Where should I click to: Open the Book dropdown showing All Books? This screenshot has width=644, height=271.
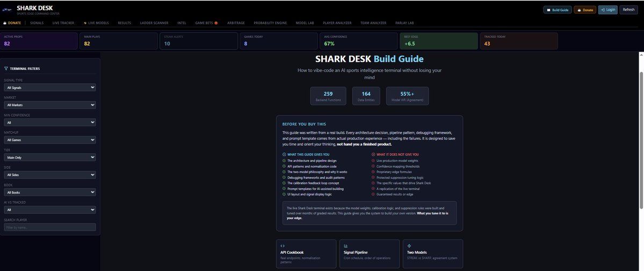(50, 192)
